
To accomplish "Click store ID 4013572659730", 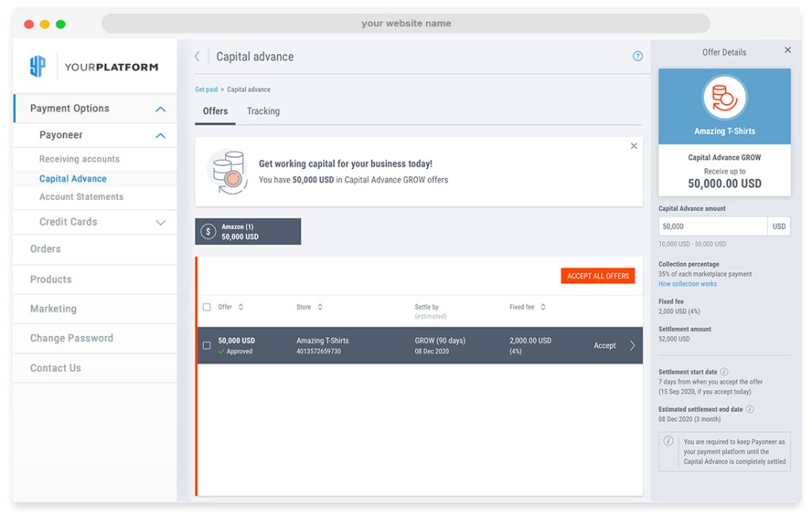I will 319,351.
